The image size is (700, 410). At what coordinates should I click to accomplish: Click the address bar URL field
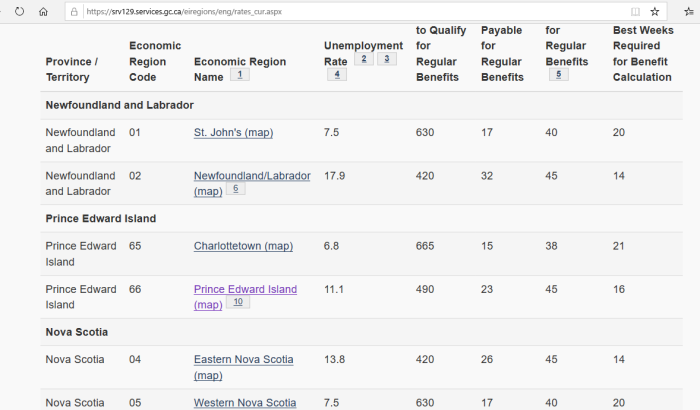click(353, 12)
